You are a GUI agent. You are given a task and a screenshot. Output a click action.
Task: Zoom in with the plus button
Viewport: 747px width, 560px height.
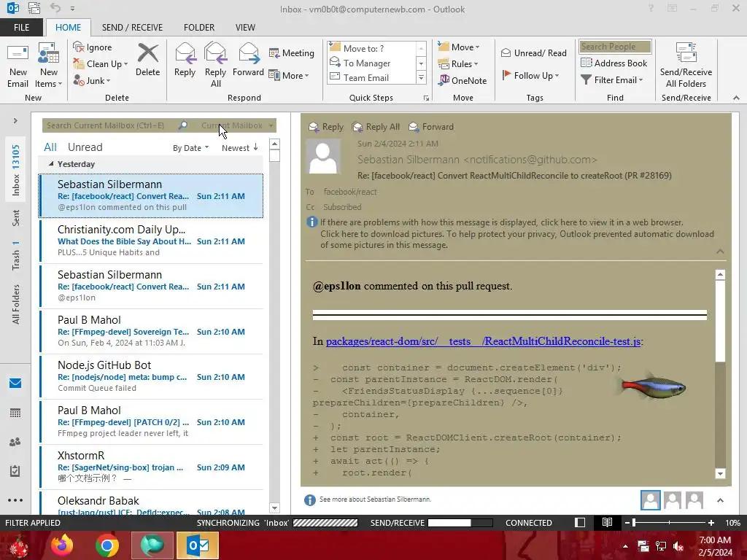pos(711,522)
